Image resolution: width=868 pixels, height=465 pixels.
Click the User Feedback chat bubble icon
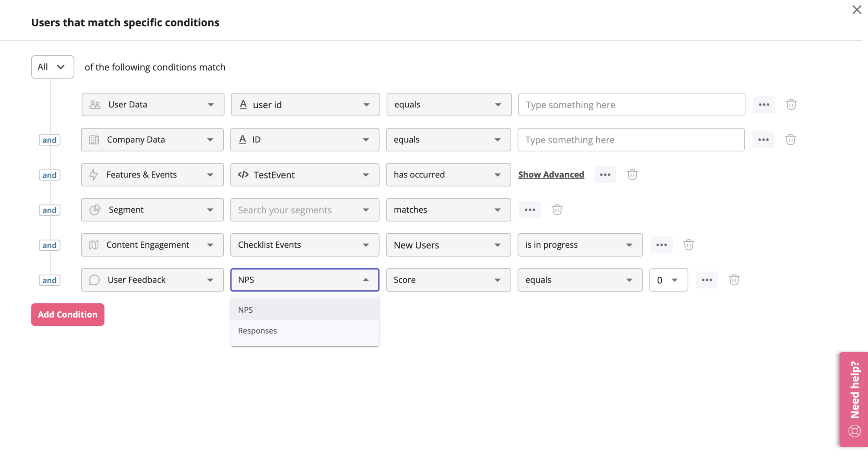pos(94,280)
